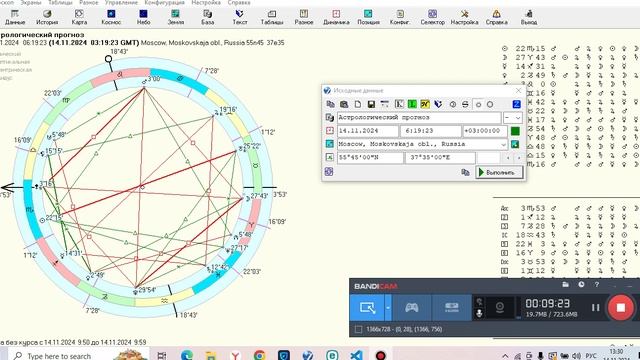The image size is (640, 360).
Task: Open the Текст toolbar icon
Action: point(240,18)
